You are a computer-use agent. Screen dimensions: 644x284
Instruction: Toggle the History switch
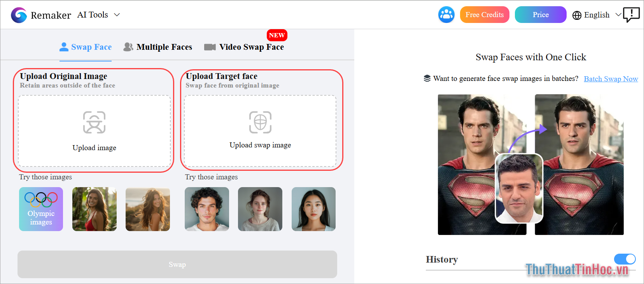pos(625,259)
